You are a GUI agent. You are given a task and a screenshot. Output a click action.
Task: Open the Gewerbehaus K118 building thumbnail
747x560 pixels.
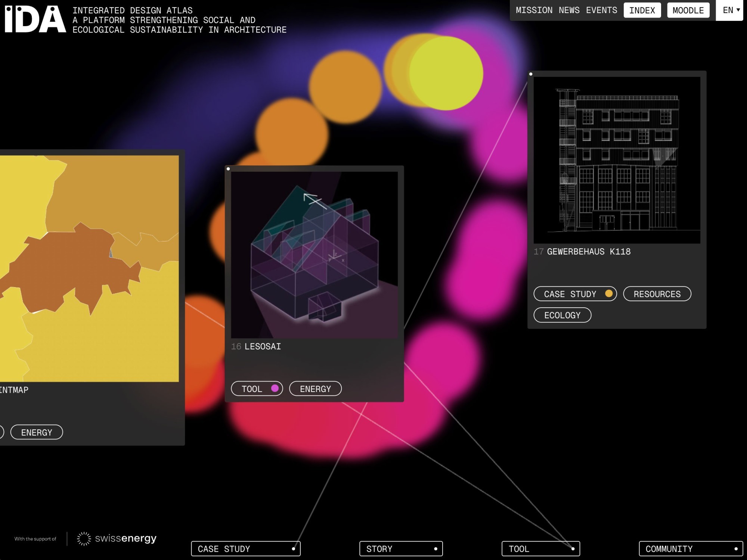click(617, 160)
